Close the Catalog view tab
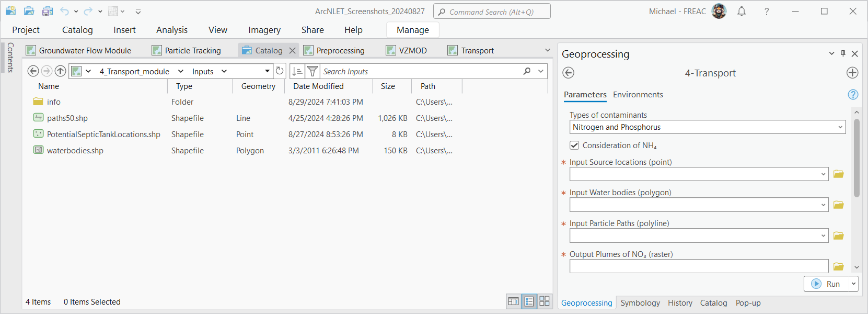868x314 pixels. (293, 50)
